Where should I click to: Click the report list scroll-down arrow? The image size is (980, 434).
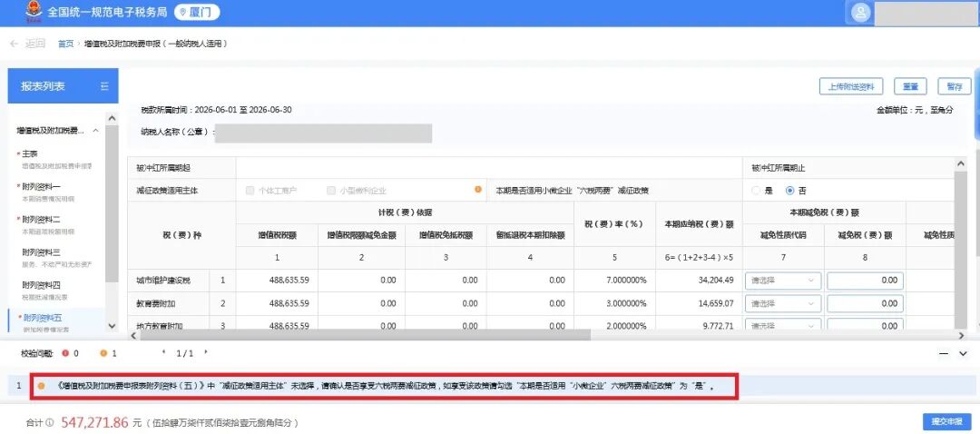[112, 326]
